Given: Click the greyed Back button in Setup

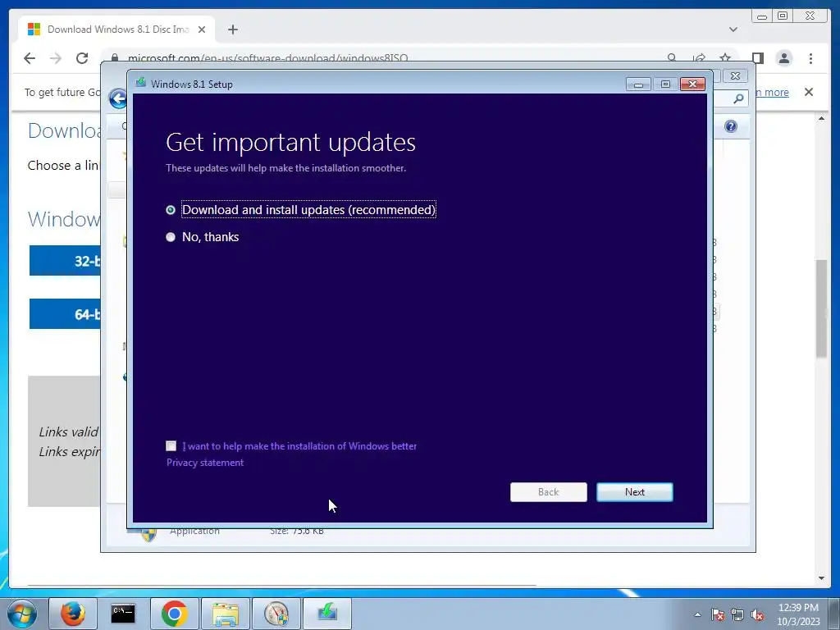Looking at the screenshot, I should [548, 492].
